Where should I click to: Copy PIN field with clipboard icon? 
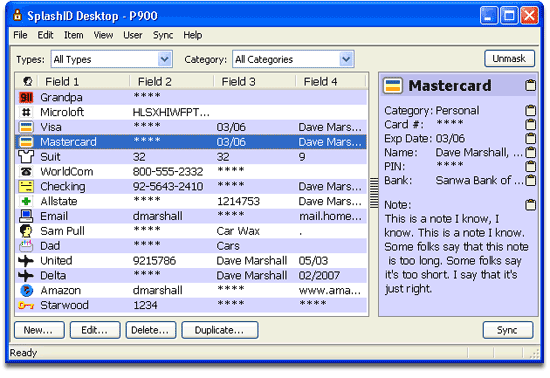click(x=530, y=166)
